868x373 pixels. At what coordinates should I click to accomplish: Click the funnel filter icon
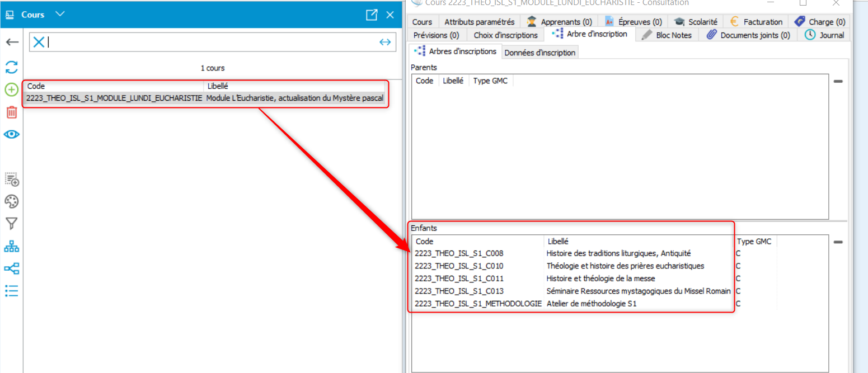[x=12, y=224]
